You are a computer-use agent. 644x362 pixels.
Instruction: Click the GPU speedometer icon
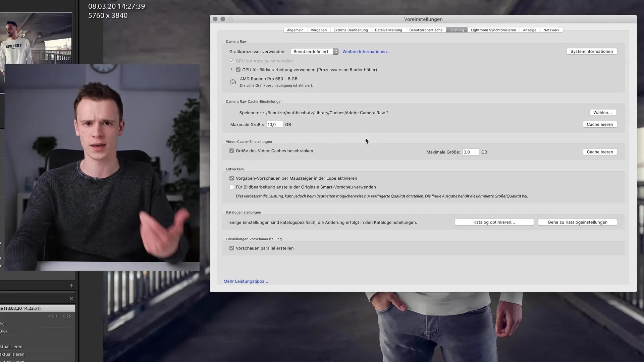click(x=232, y=82)
